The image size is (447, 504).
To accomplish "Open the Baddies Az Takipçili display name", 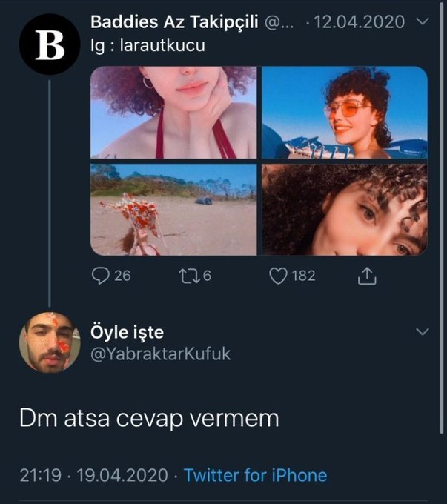I will click(174, 22).
